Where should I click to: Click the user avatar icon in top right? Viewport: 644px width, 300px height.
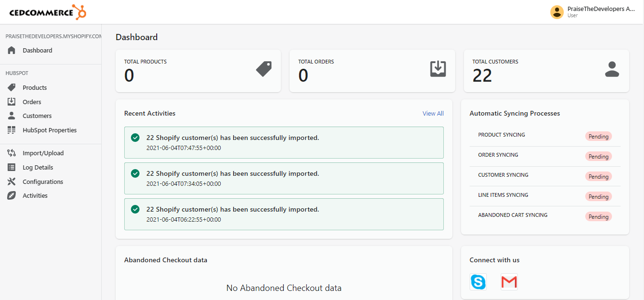pos(557,12)
